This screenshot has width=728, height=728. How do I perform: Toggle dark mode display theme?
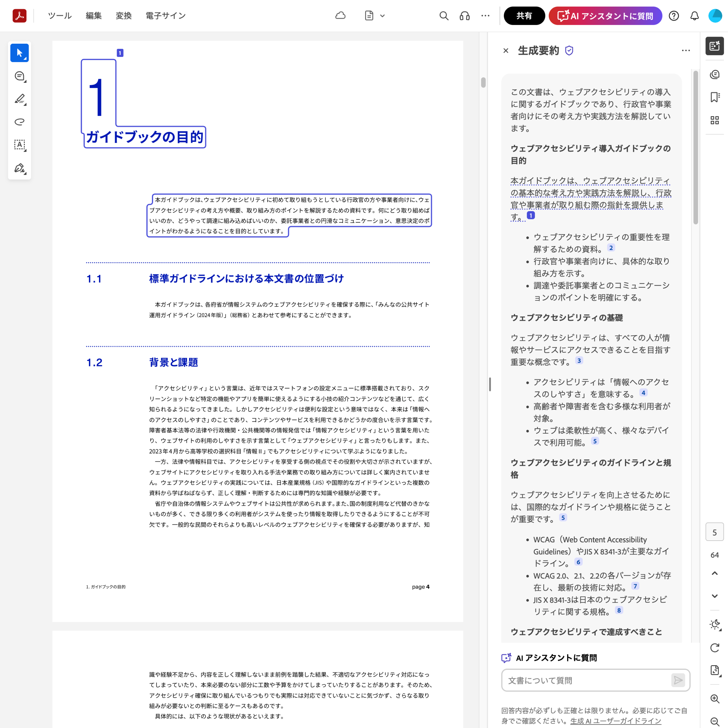(x=714, y=624)
